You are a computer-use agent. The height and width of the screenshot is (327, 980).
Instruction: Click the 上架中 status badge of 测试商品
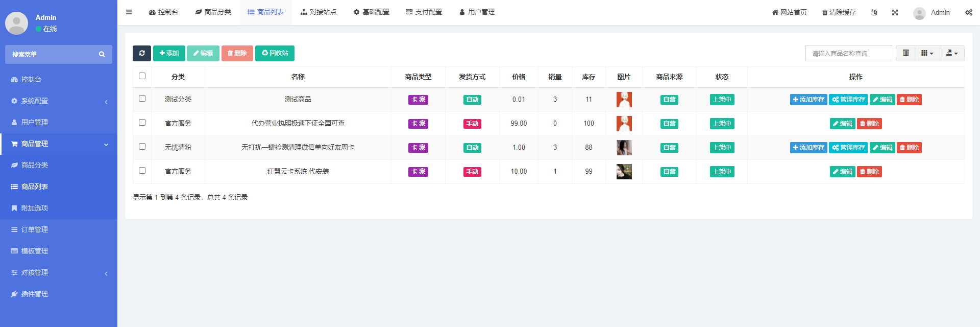pos(722,100)
